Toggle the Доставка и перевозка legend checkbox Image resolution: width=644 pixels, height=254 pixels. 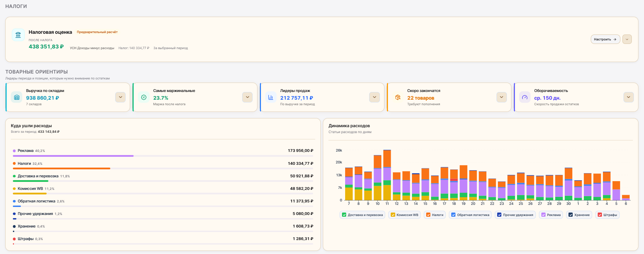344,215
